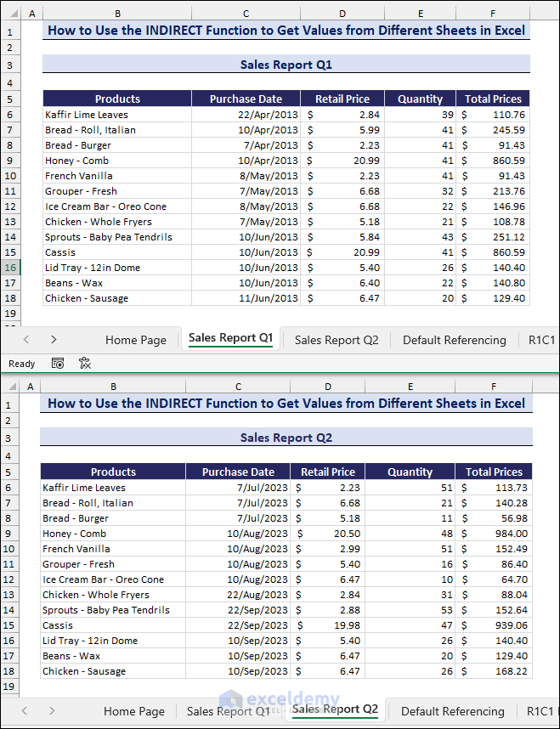Click date 22/Aug/2023 cell

pyautogui.click(x=238, y=595)
